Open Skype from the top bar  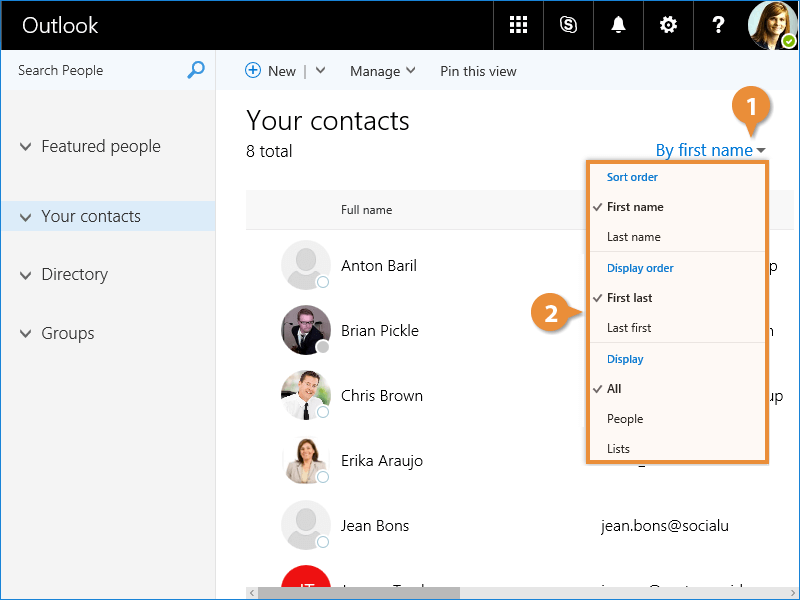click(568, 25)
